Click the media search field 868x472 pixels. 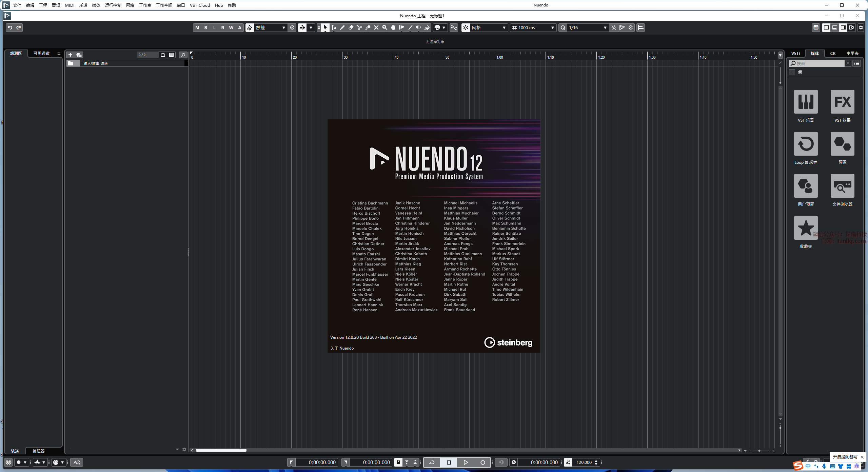[x=819, y=63]
